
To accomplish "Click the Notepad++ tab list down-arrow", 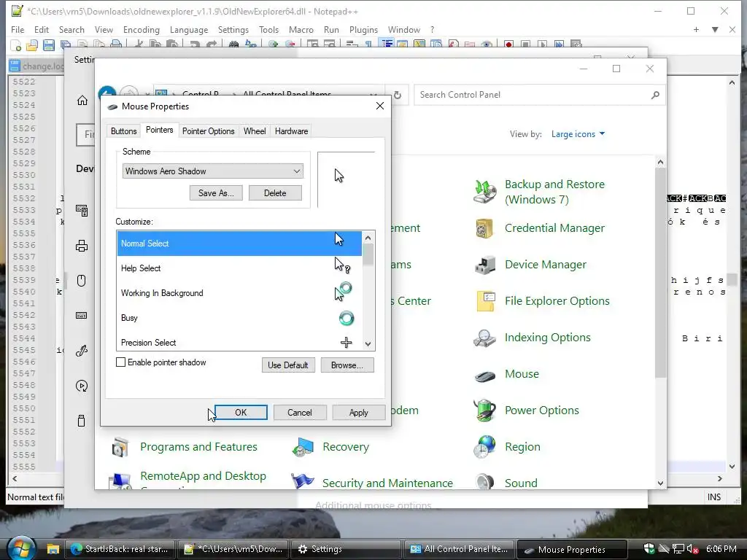I will point(715,29).
